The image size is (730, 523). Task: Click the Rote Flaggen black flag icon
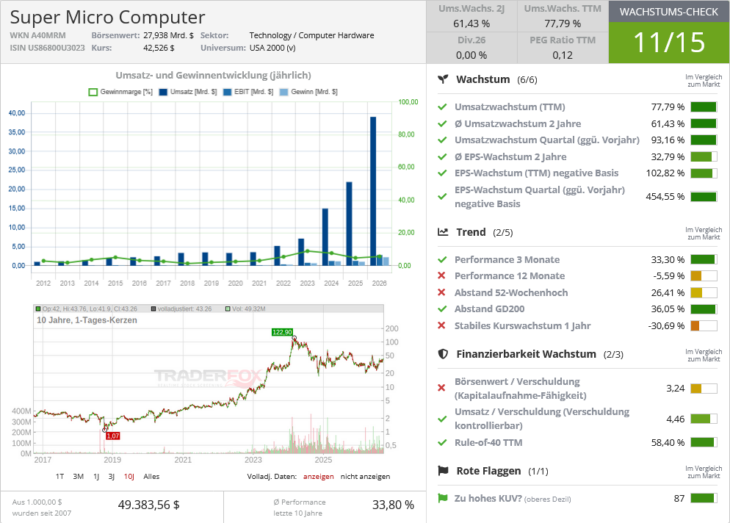(x=443, y=471)
